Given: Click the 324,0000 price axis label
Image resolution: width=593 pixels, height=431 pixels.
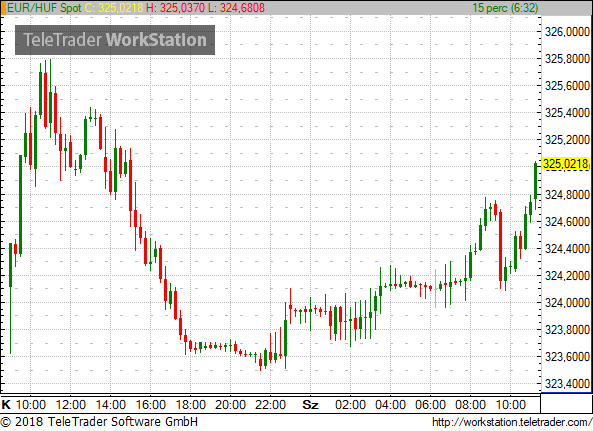Looking at the screenshot, I should (567, 303).
